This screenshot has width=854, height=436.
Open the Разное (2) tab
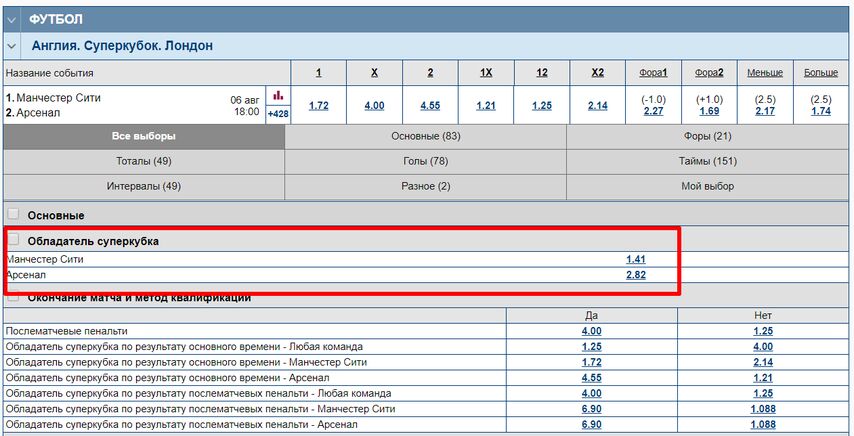click(x=425, y=187)
